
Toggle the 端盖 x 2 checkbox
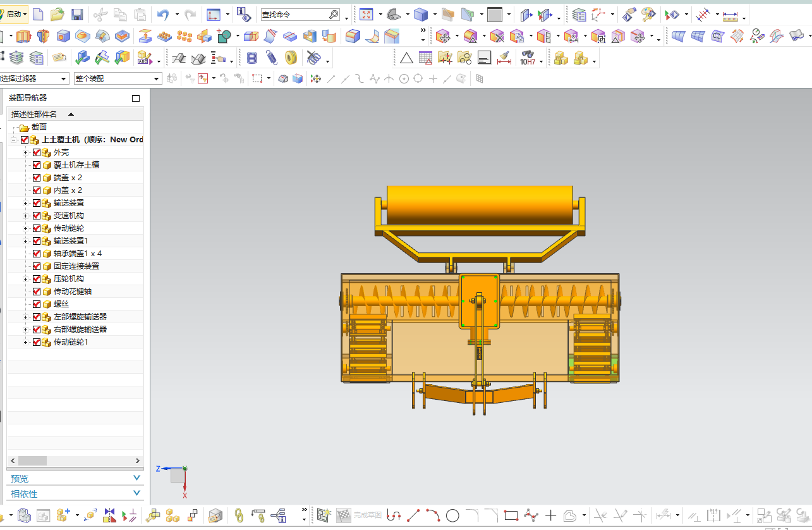pyautogui.click(x=37, y=178)
